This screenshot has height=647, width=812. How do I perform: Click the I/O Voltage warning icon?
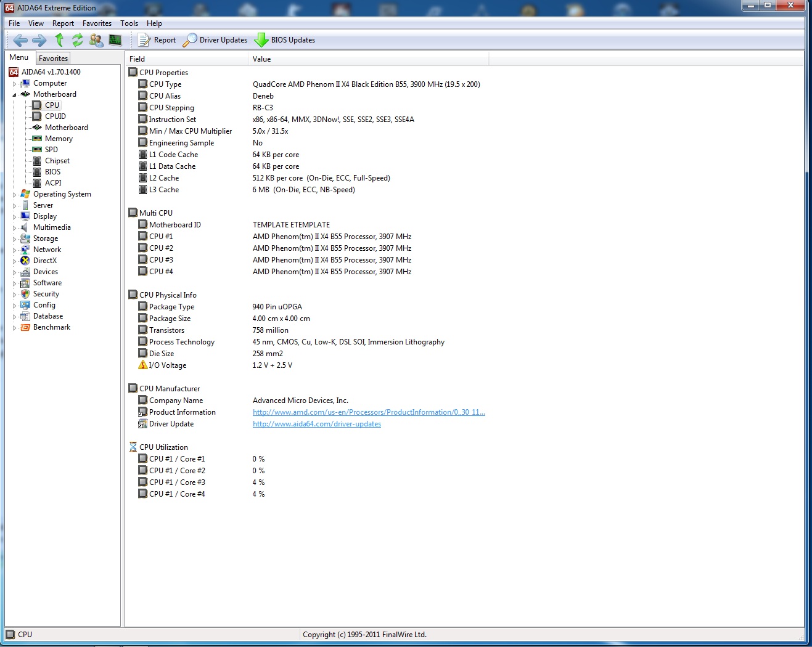(143, 365)
